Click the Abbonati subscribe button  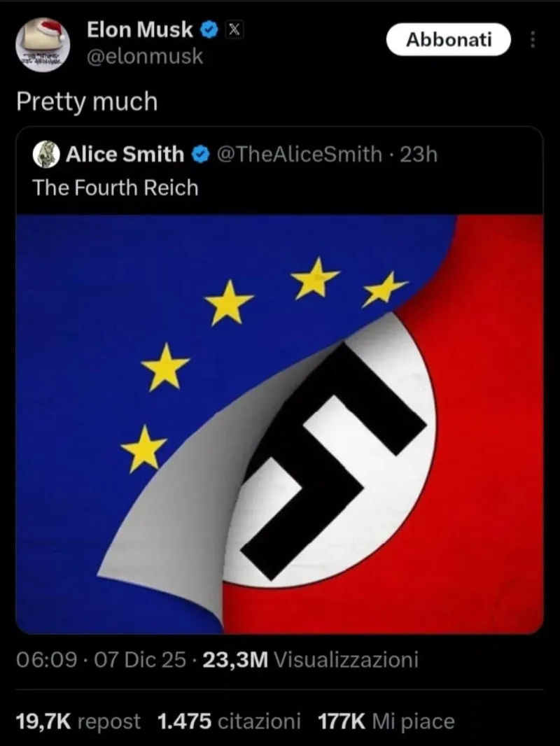(x=448, y=39)
